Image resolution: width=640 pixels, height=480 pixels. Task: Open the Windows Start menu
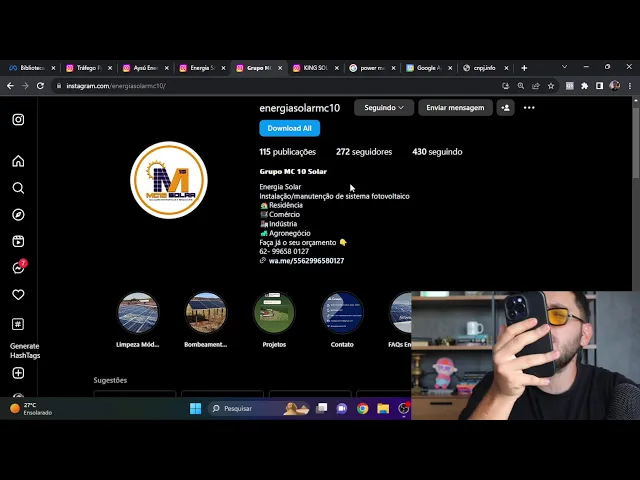click(x=196, y=408)
